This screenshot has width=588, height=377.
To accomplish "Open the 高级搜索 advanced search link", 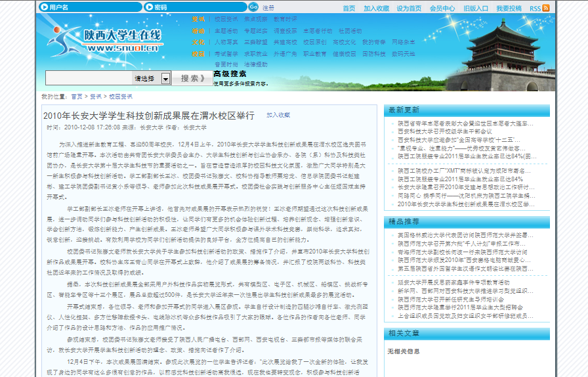I will click(230, 74).
